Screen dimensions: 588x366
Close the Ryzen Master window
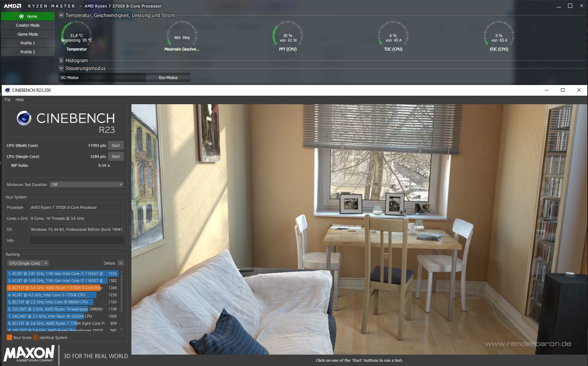point(582,6)
